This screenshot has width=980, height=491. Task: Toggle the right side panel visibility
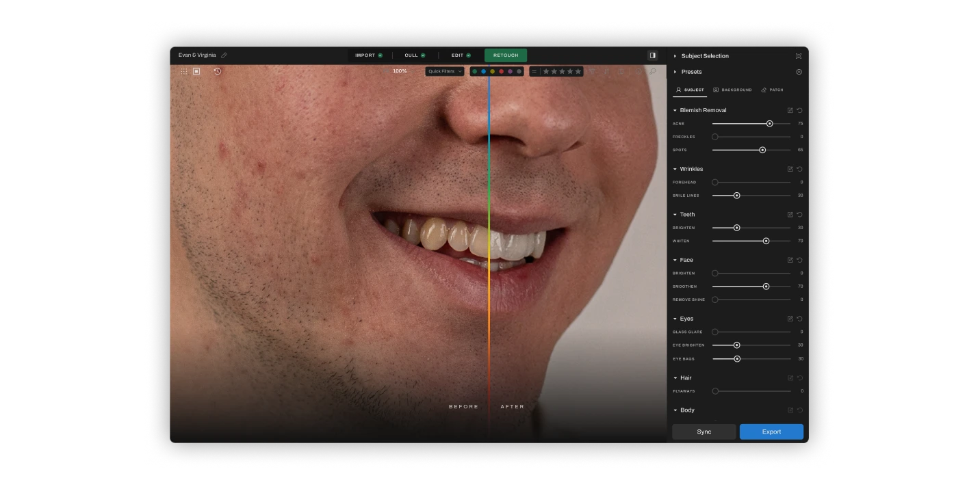coord(652,55)
